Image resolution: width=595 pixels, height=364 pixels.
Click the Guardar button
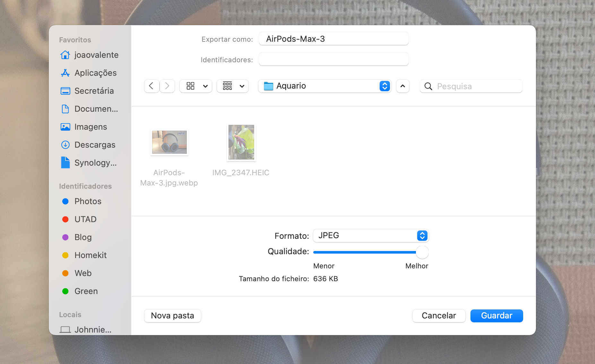(x=496, y=316)
